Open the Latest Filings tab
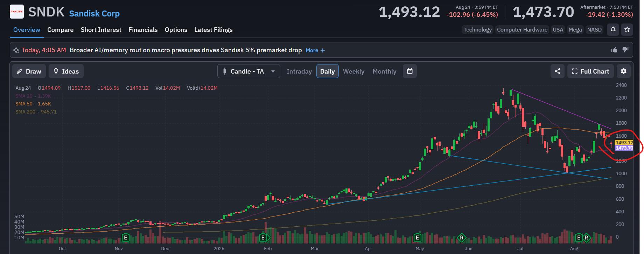 (x=213, y=30)
